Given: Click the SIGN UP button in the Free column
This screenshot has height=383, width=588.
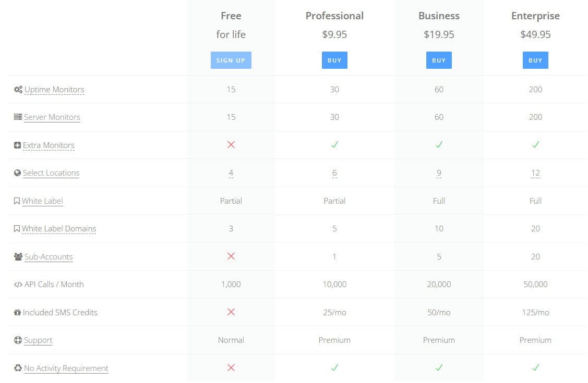Looking at the screenshot, I should click(231, 60).
